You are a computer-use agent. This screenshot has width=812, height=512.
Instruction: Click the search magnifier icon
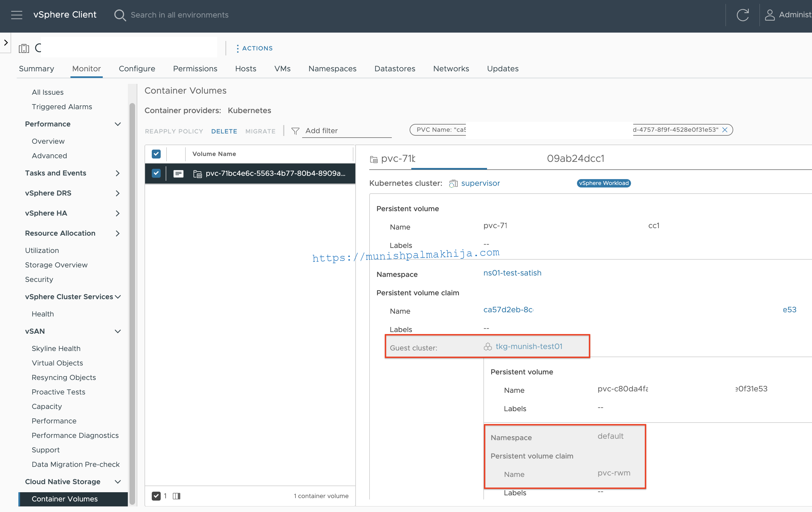pos(120,15)
